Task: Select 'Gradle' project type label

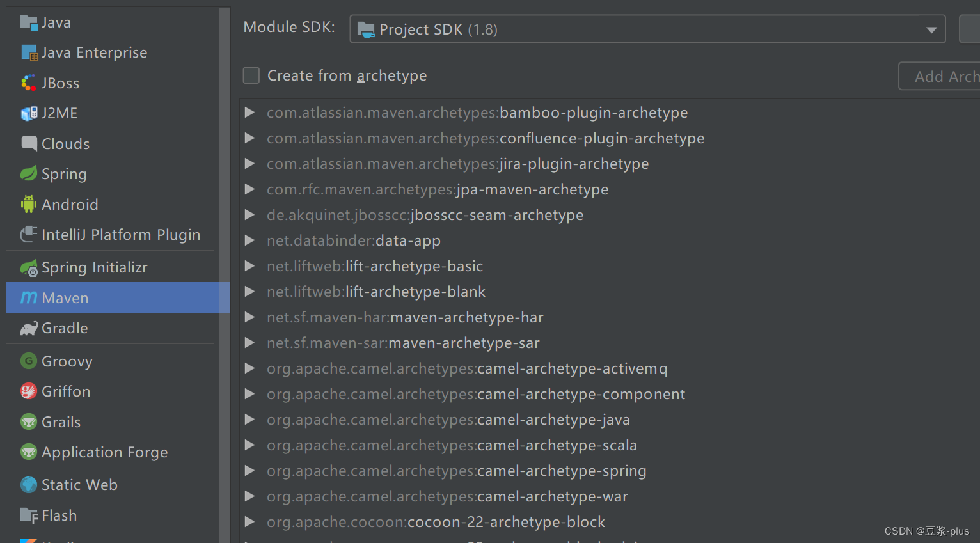Action: (x=65, y=328)
